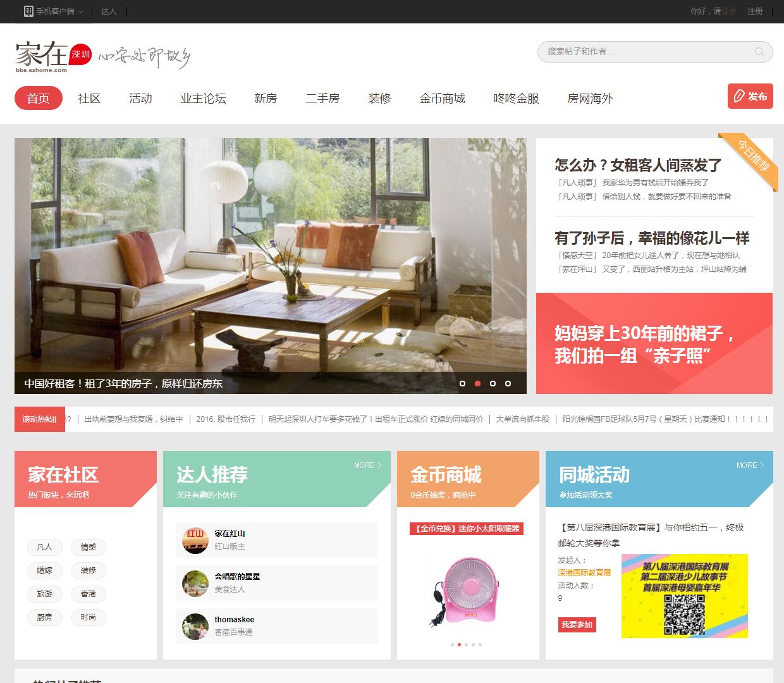
Task: Open the 社区 menu item
Action: (x=89, y=98)
